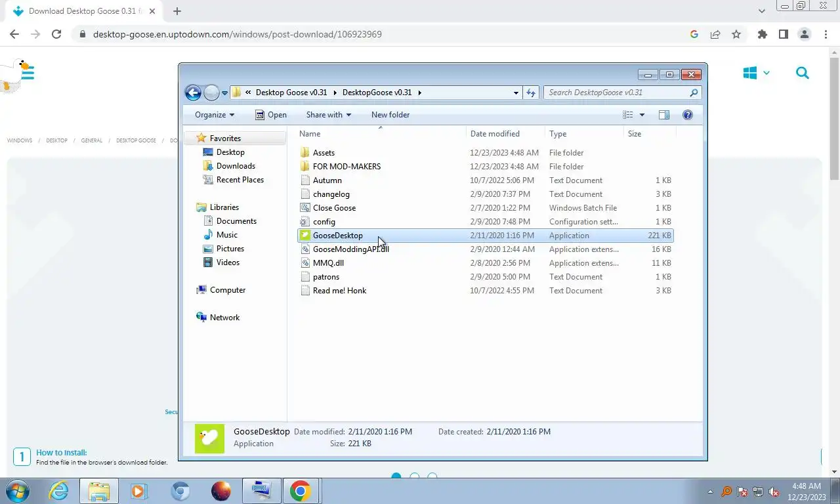Viewport: 840px width, 504px height.
Task: Sort files by Name column header
Action: 381,134
